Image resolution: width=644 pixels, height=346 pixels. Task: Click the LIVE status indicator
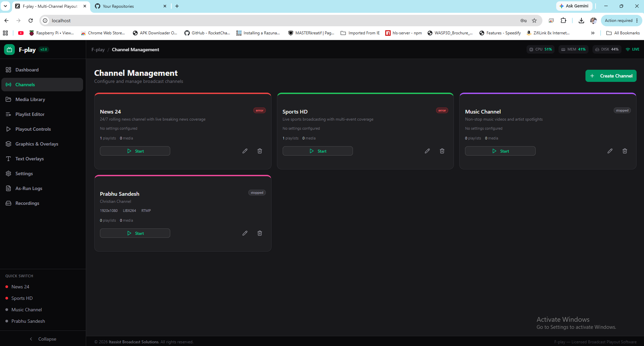633,49
